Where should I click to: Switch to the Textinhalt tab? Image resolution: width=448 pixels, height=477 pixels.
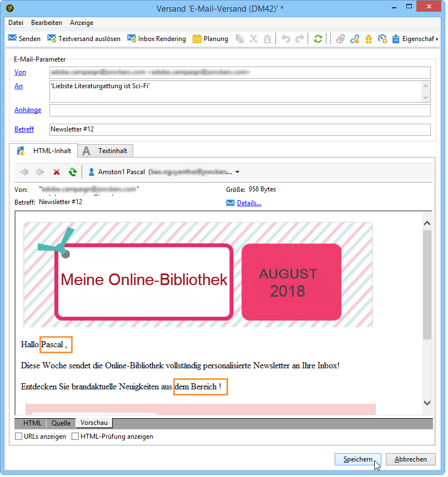click(105, 151)
